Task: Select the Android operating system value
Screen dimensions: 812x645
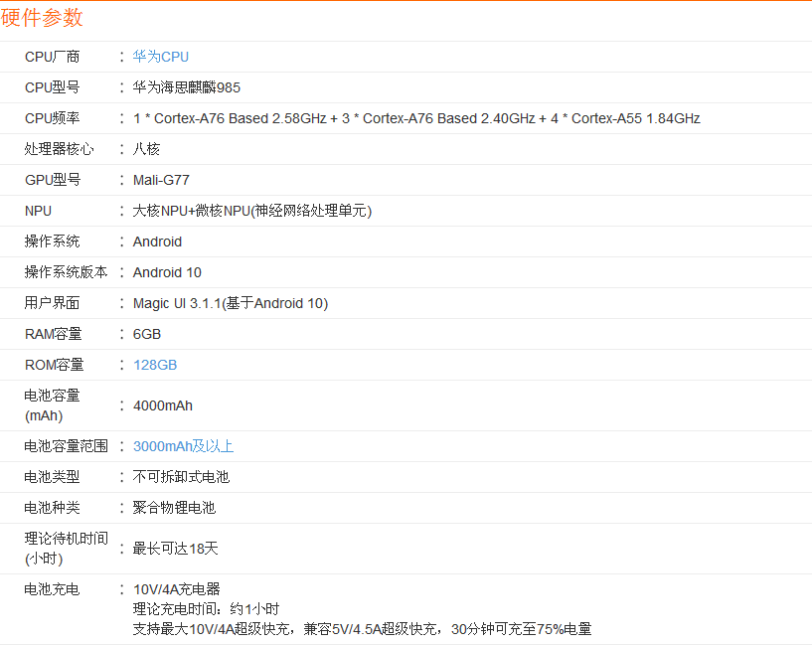Action: tap(157, 242)
